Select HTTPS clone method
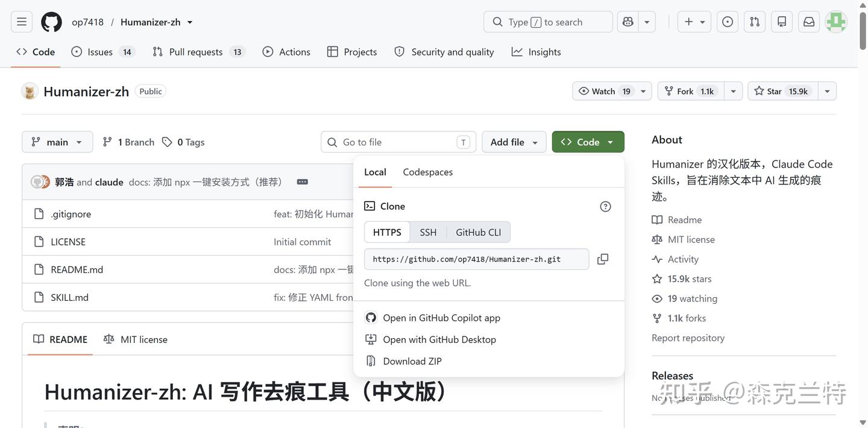868x428 pixels. [387, 232]
